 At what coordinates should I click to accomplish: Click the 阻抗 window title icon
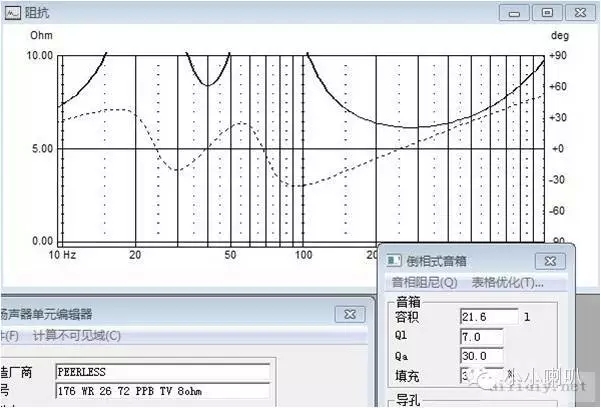click(x=12, y=13)
